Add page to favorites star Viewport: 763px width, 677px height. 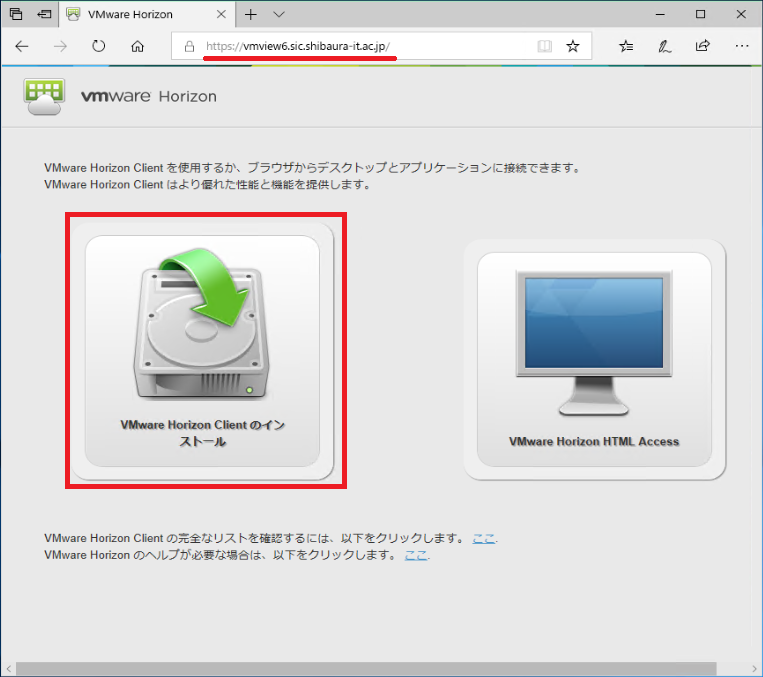[x=573, y=46]
